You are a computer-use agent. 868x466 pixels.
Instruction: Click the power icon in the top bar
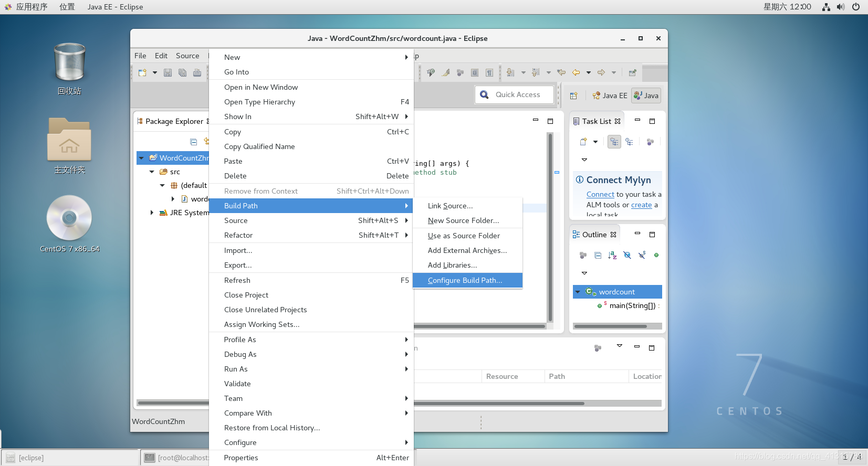point(856,7)
